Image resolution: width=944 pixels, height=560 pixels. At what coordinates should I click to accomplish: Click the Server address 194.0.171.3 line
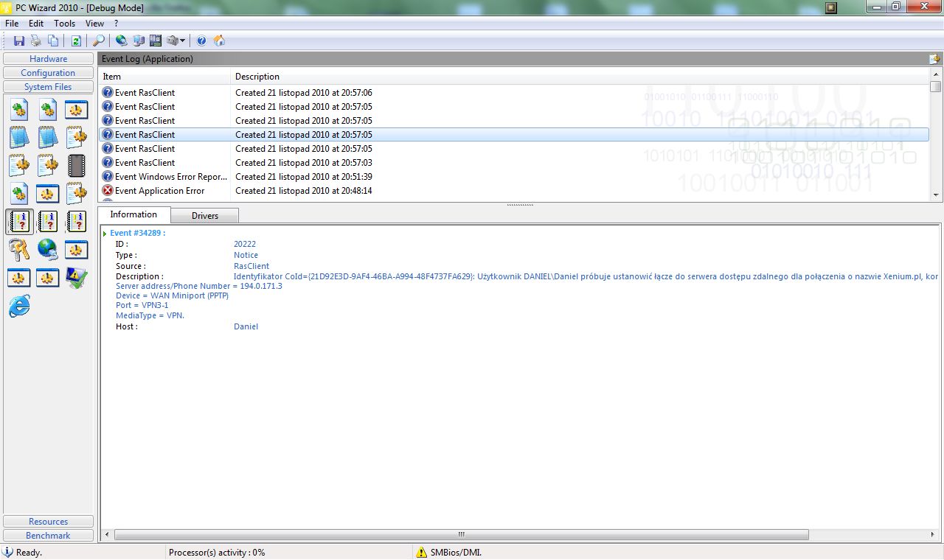point(199,286)
